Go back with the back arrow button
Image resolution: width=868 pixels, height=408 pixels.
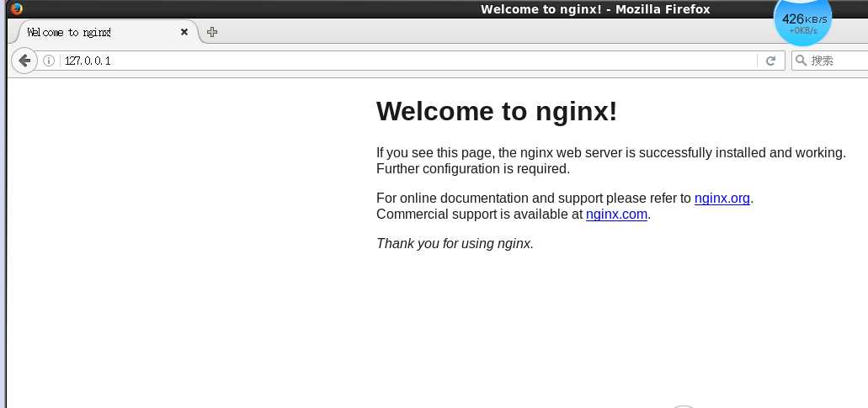[x=24, y=61]
